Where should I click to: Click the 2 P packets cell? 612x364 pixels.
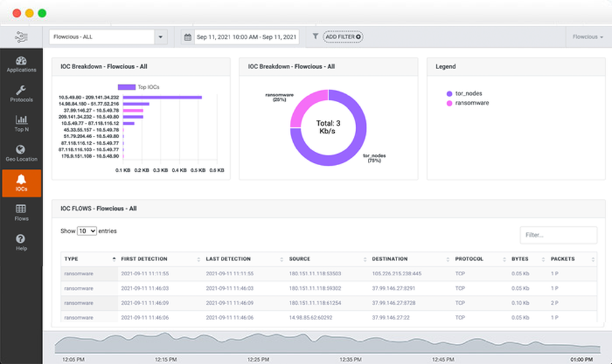point(554,303)
